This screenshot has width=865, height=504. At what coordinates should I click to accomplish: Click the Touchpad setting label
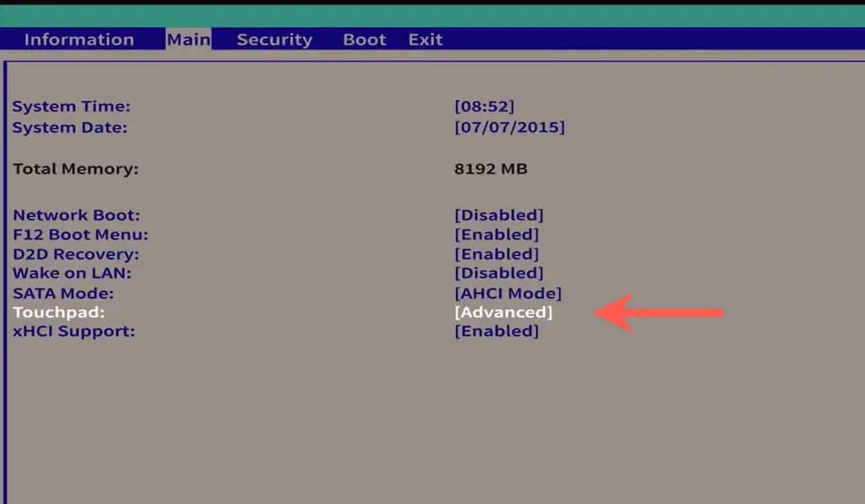pos(53,312)
